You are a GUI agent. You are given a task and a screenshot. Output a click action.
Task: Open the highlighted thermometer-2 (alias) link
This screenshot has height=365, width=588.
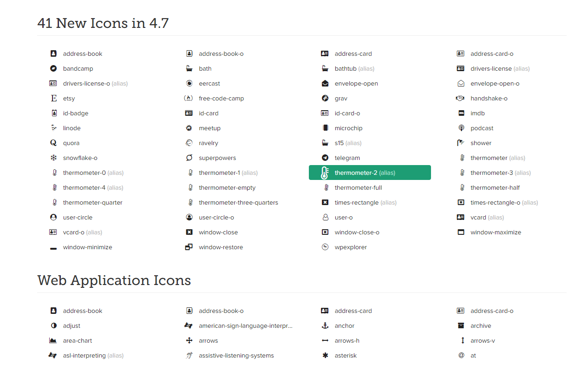370,173
